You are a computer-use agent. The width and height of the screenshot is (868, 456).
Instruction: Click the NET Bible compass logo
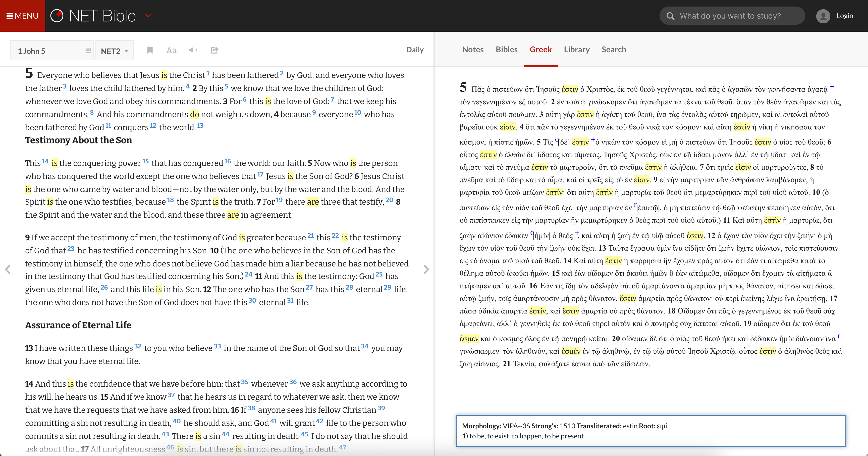57,16
